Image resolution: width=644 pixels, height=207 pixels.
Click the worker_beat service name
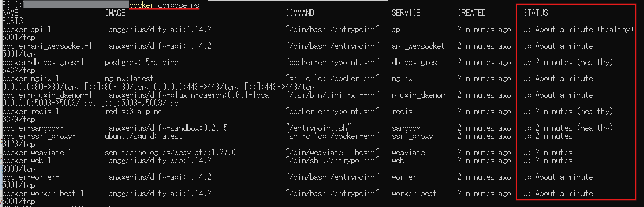pyautogui.click(x=414, y=193)
